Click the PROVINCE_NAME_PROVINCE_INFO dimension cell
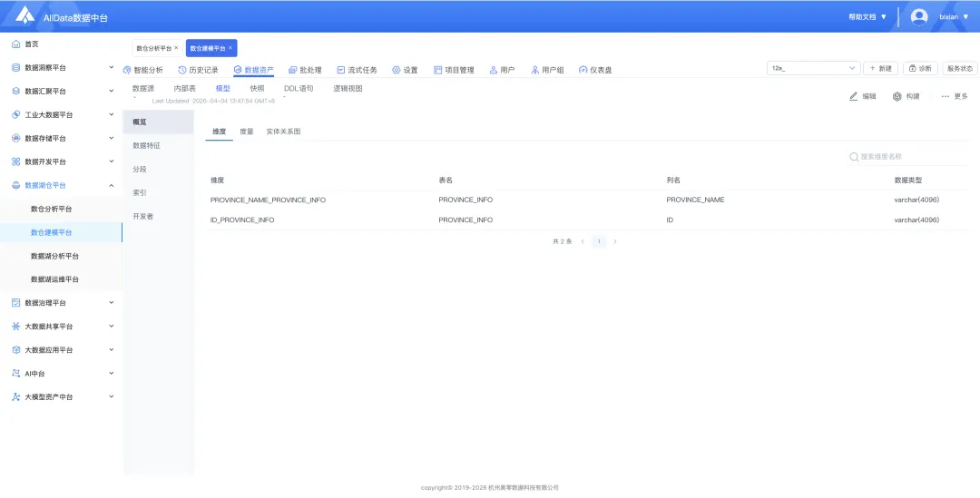The image size is (980, 498). 268,200
